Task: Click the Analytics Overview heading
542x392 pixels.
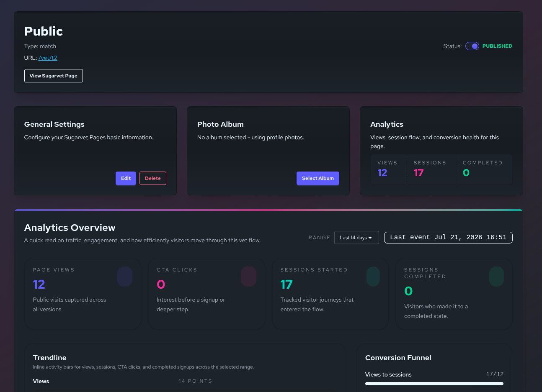Action: (70, 228)
